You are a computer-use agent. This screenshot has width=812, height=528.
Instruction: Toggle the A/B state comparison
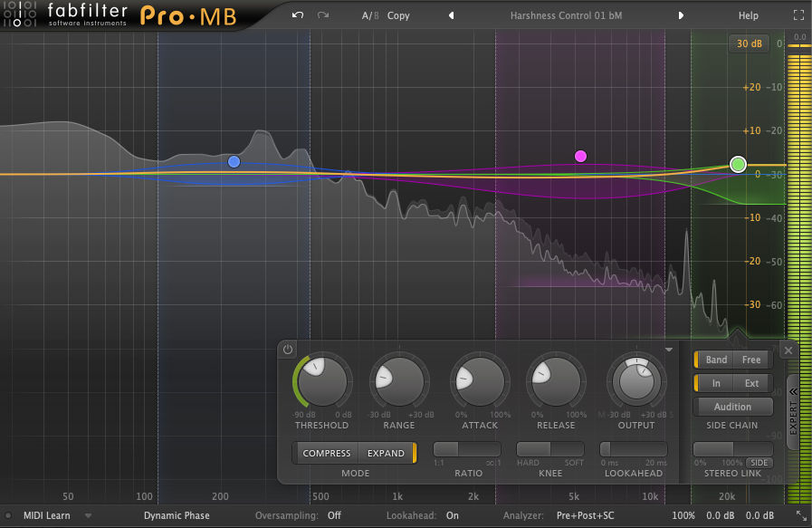pyautogui.click(x=370, y=15)
